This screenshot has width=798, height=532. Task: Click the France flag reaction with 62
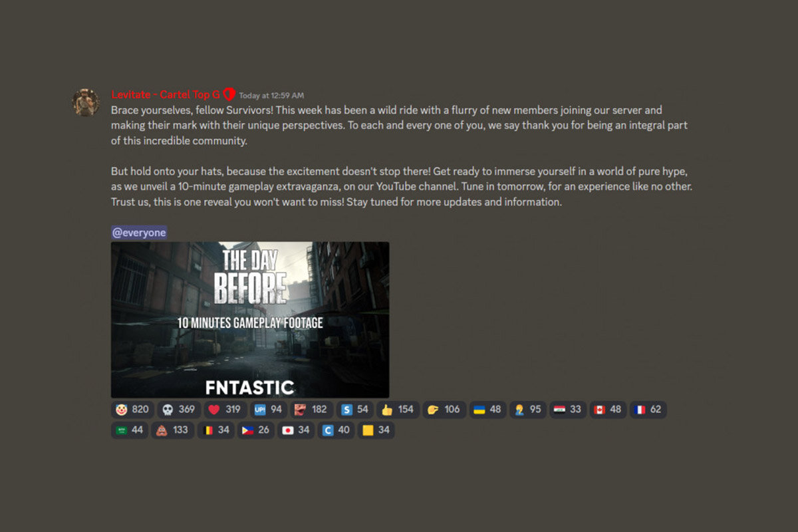point(648,410)
